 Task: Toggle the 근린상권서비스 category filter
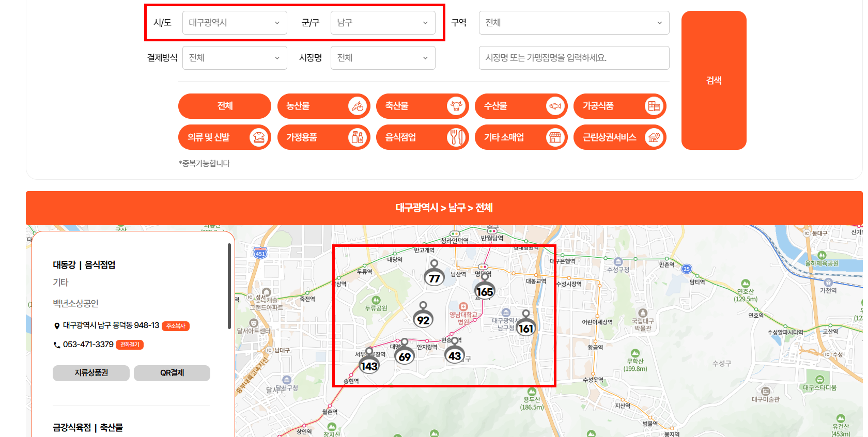pos(619,137)
